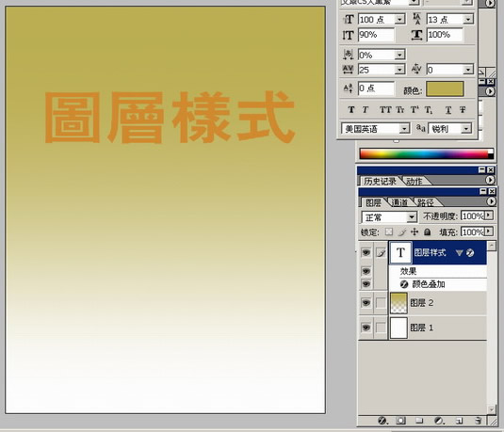This screenshot has width=504, height=432.
Task: Open the 0% tsume dropdown
Action: [x=399, y=55]
